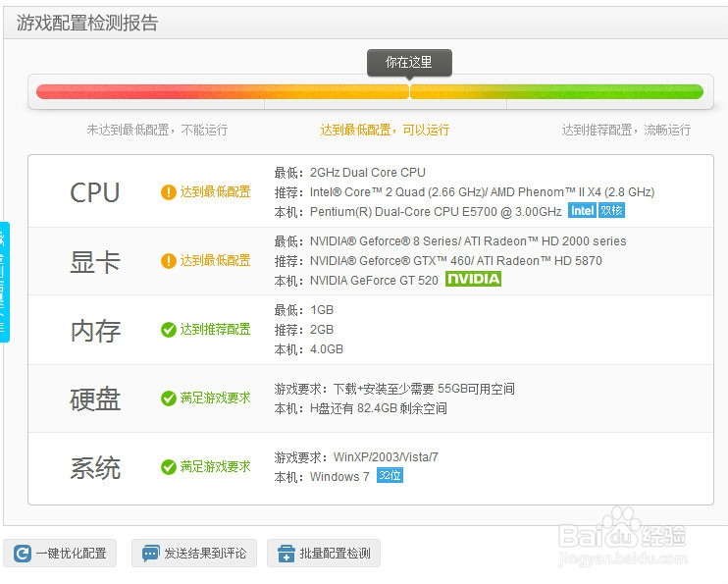This screenshot has width=728, height=584.
Task: Open 批量配置检测 button
Action: (324, 553)
